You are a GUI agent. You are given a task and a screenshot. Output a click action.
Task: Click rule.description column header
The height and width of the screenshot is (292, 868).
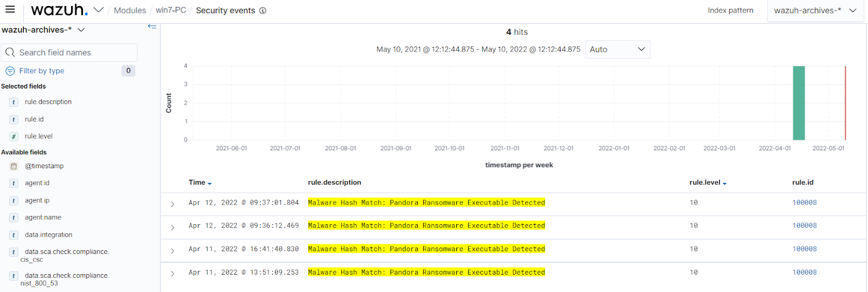pyautogui.click(x=335, y=182)
